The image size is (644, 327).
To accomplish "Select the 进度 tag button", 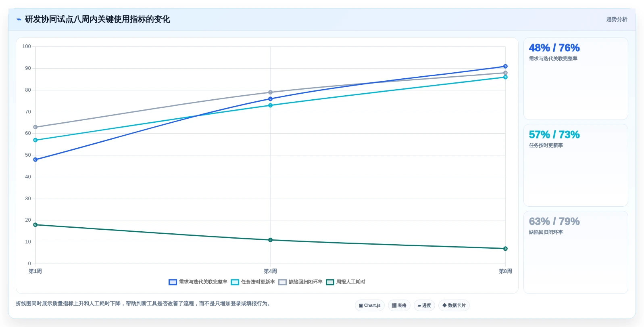I will 424,306.
